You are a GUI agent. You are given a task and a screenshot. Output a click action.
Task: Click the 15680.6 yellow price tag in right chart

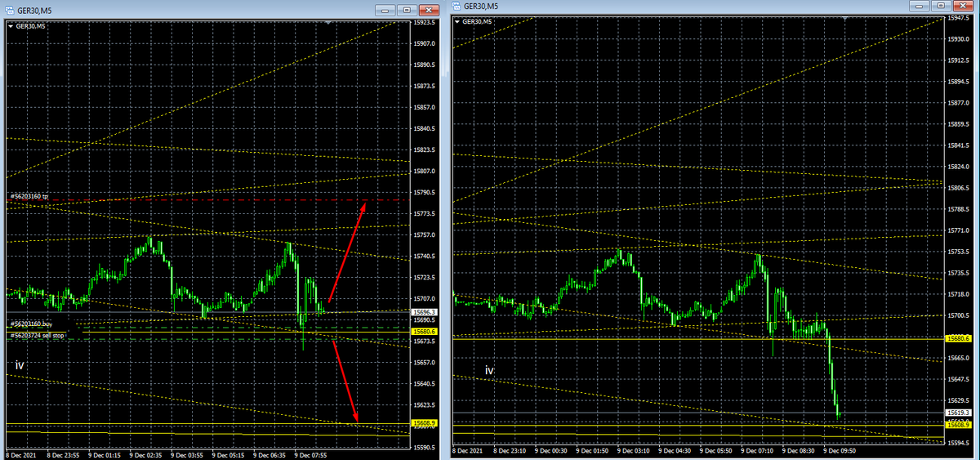pos(958,337)
